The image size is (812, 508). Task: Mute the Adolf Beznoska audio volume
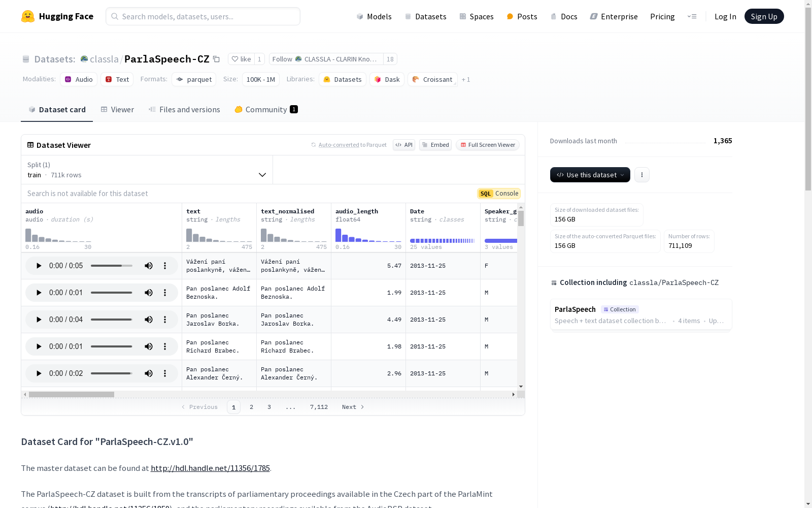click(149, 293)
